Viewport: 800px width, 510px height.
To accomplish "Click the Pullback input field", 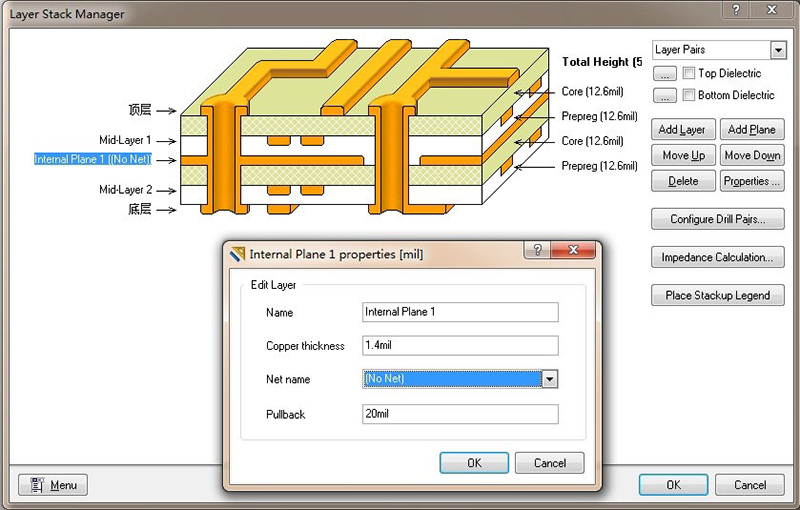I will pos(459,414).
